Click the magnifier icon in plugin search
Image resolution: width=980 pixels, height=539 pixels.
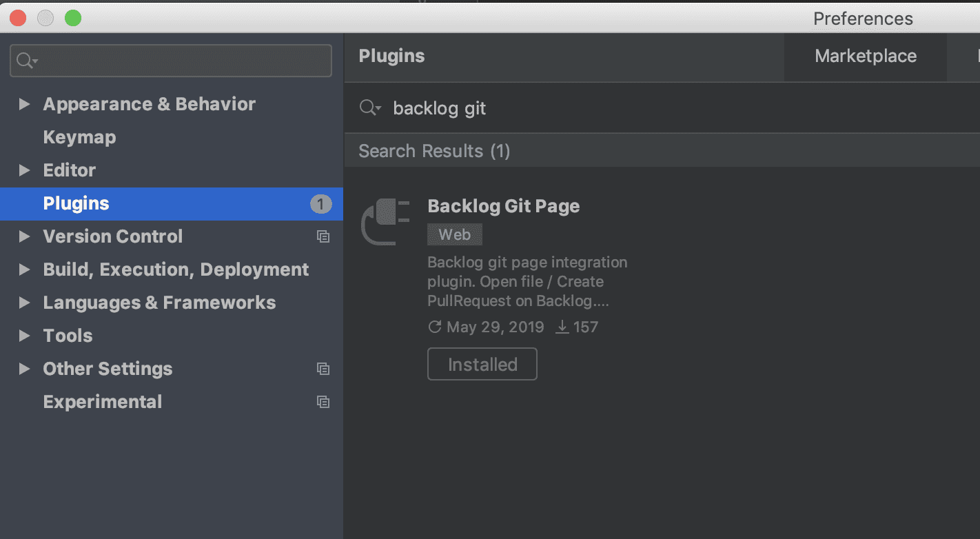369,108
